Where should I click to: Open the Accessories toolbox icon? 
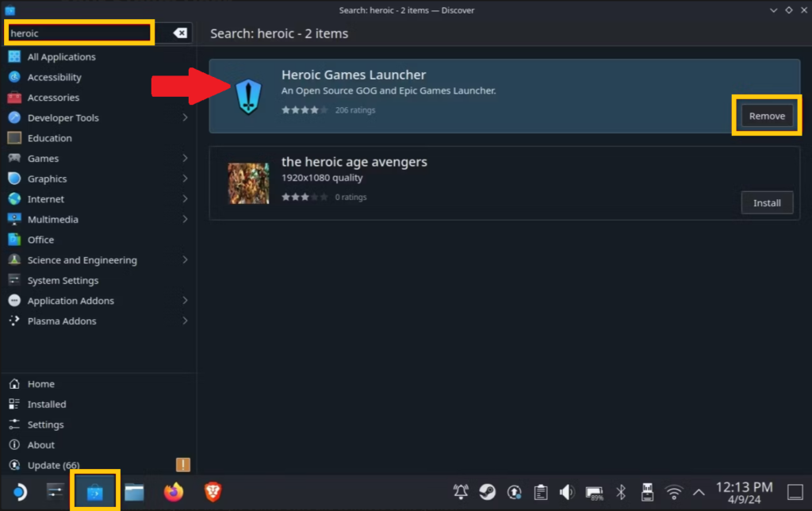(14, 98)
